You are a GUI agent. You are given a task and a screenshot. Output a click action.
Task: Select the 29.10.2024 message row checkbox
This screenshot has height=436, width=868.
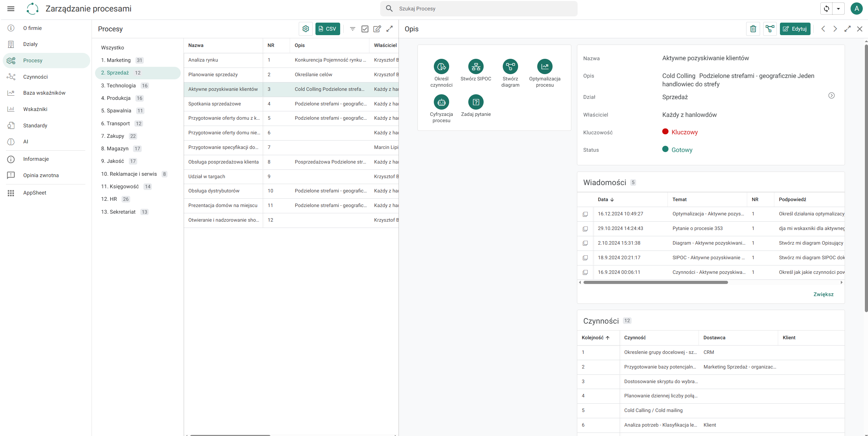(x=585, y=229)
